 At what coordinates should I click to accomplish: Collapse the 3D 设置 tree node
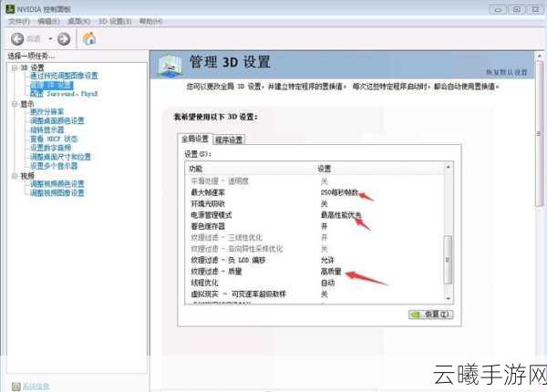pyautogui.click(x=15, y=67)
